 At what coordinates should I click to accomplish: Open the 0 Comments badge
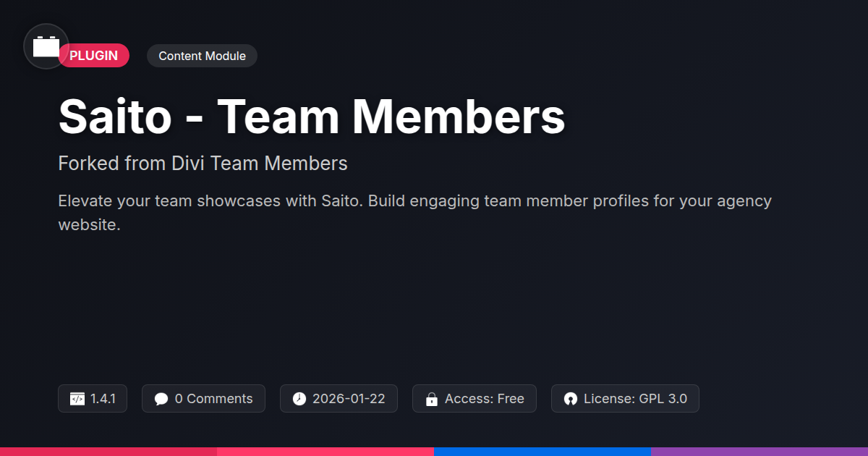(203, 399)
